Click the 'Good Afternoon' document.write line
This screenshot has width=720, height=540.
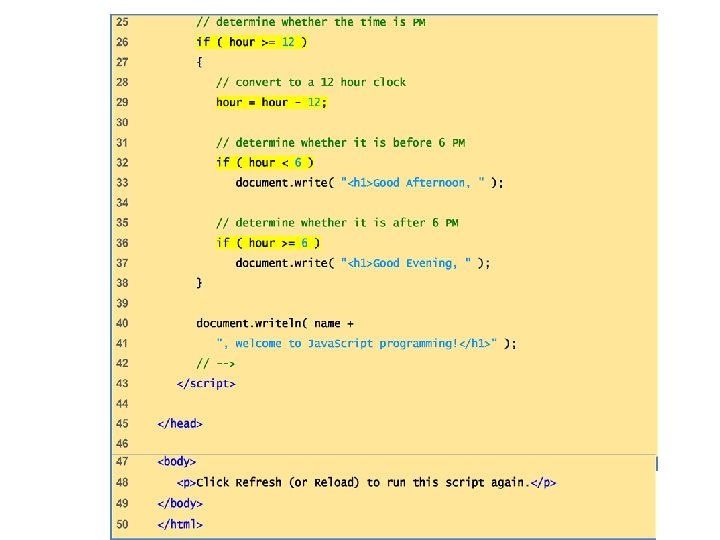[x=370, y=183]
